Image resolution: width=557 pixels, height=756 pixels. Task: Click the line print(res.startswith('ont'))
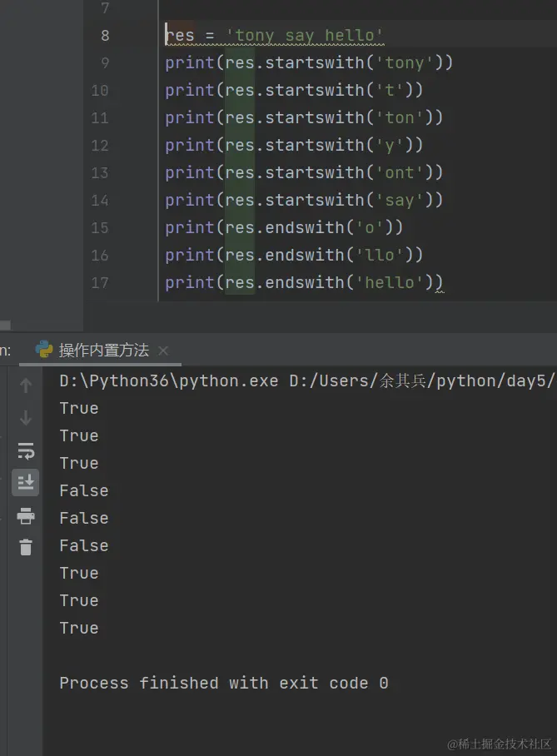pyautogui.click(x=304, y=172)
